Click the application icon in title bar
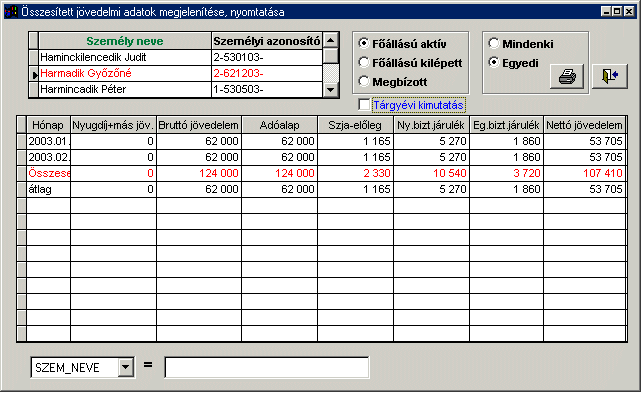The width and height of the screenshot is (642, 393). [11, 11]
